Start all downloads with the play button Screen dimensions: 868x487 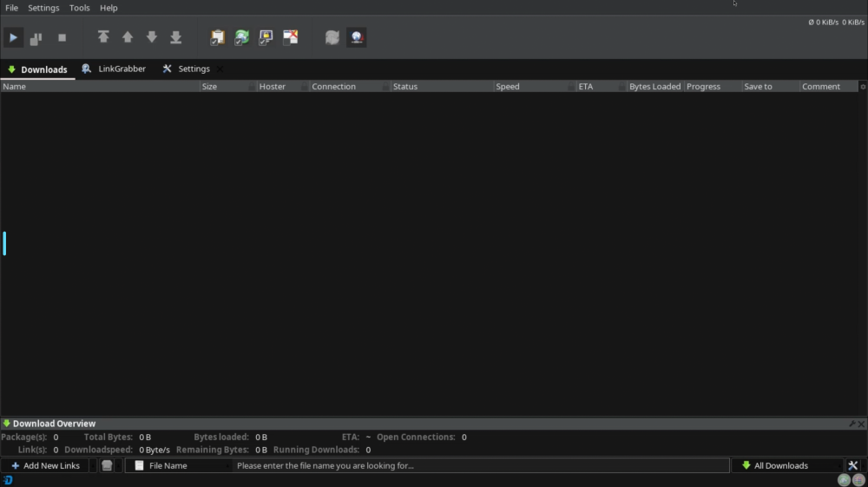click(13, 37)
